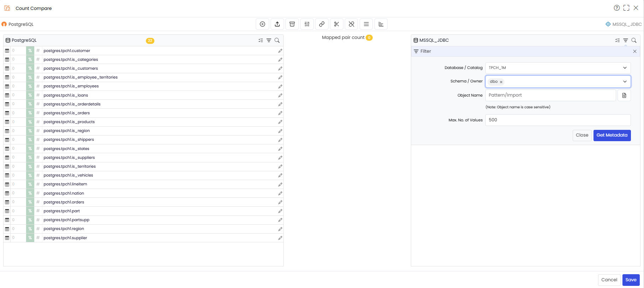644x288 pixels.
Task: Click the PostgreSQL panel checklist select-all icon
Action: [x=261, y=40]
